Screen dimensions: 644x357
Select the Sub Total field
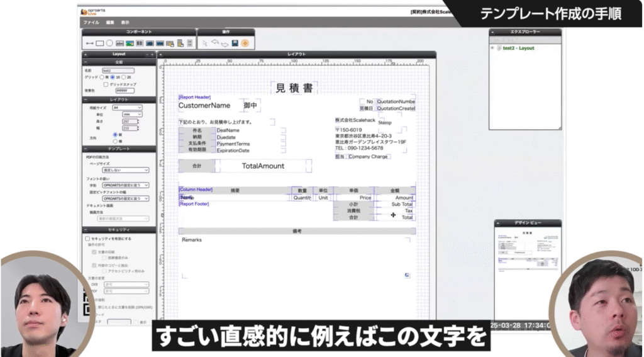click(402, 204)
